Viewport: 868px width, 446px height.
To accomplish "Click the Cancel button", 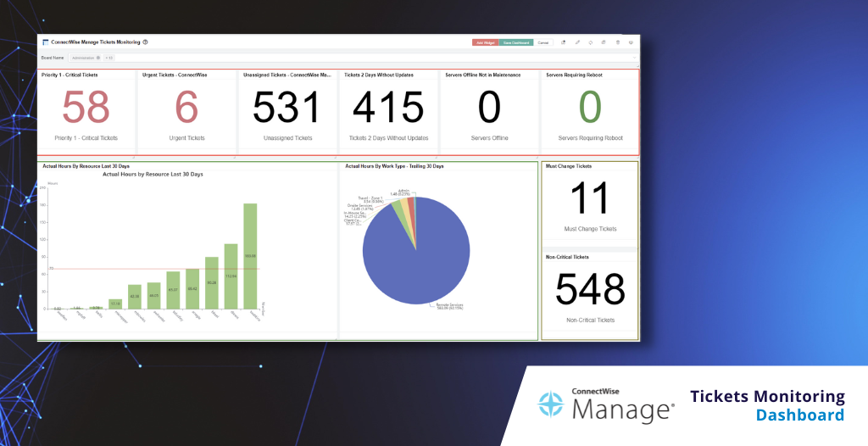I will point(543,42).
